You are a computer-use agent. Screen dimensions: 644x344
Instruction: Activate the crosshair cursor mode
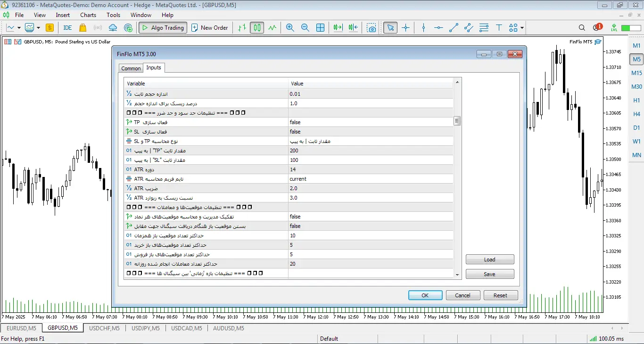click(405, 28)
